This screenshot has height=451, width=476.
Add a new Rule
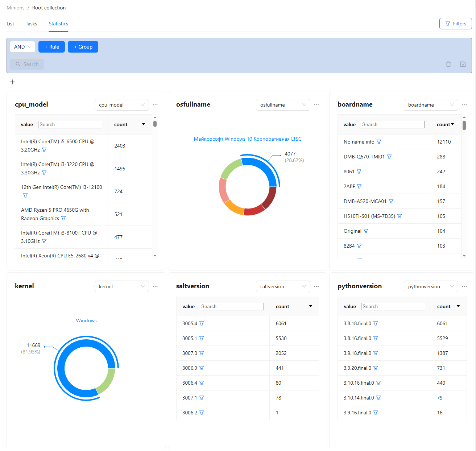click(x=51, y=47)
